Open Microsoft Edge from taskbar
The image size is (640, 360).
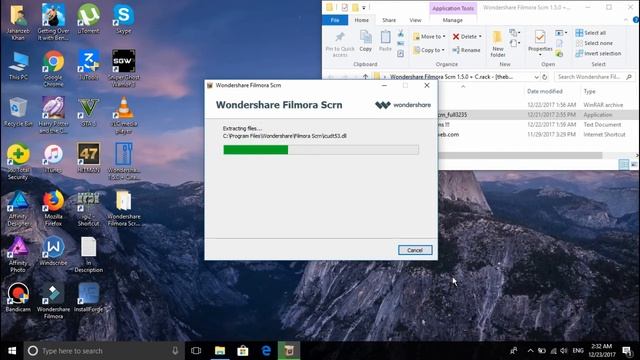(266, 351)
